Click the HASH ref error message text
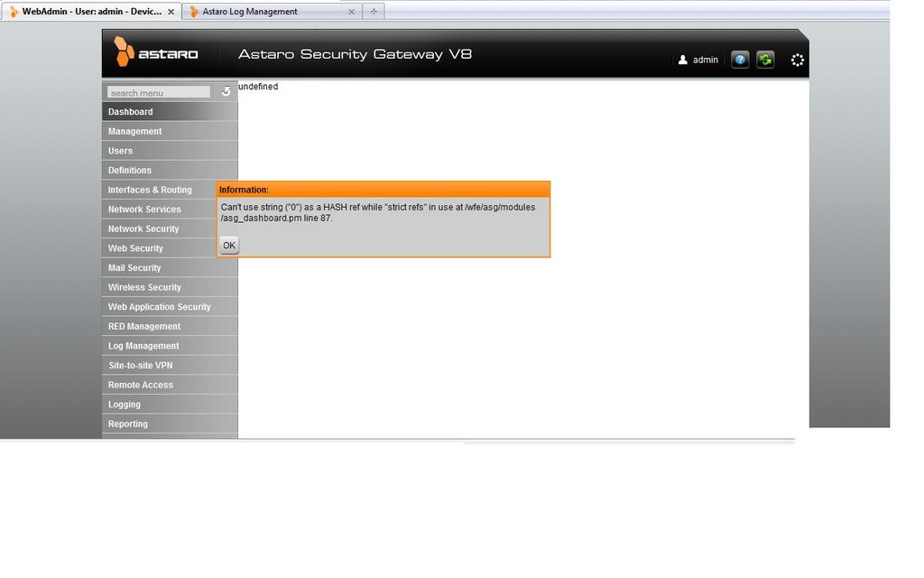This screenshot has width=924, height=578. (x=378, y=212)
